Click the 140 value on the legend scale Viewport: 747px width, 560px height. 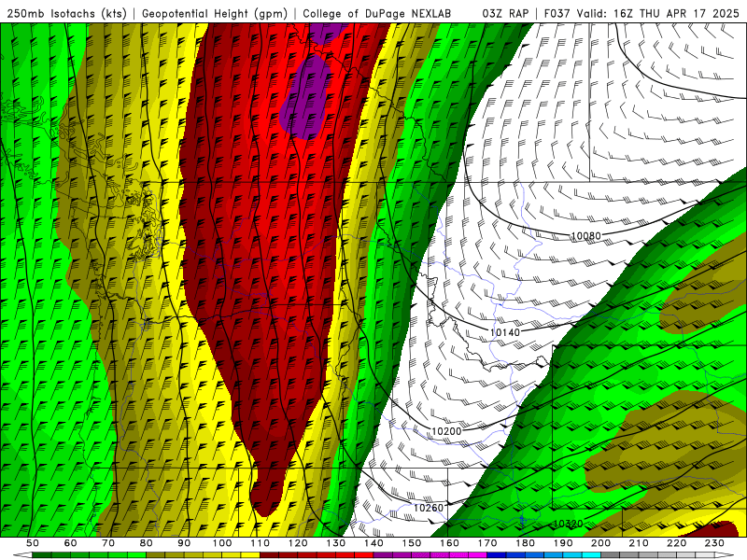point(373,543)
